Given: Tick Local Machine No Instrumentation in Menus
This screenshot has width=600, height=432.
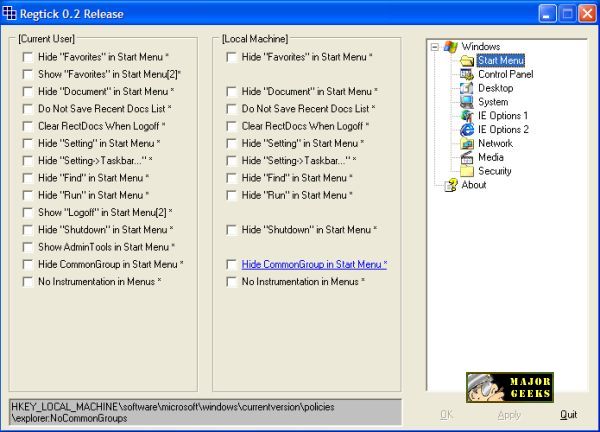Looking at the screenshot, I should tap(231, 282).
